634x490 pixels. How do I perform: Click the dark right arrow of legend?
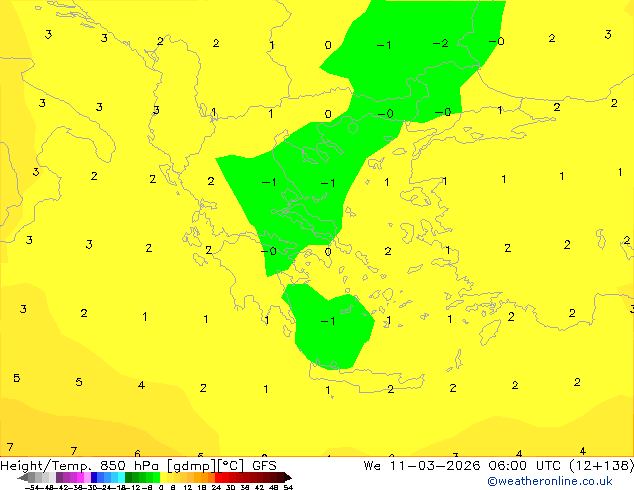[287, 478]
